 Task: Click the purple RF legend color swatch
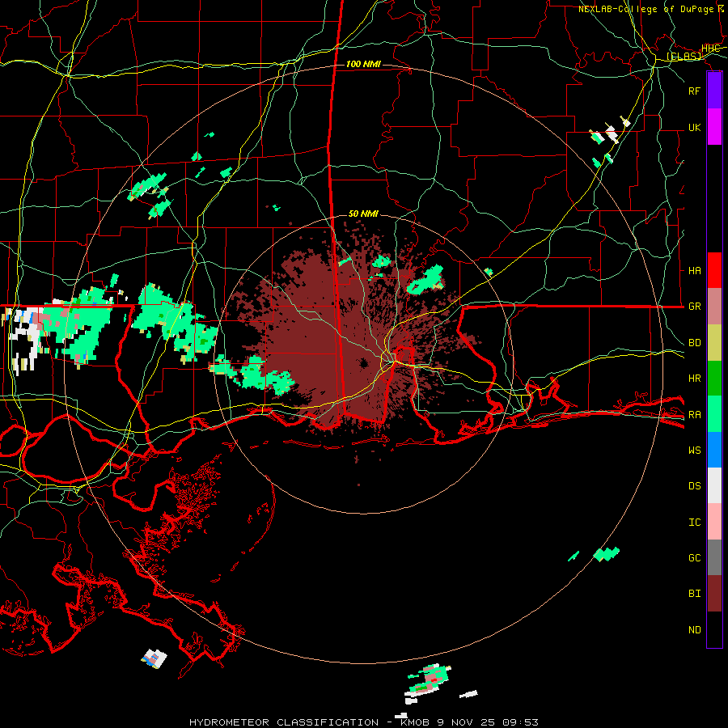pos(714,91)
